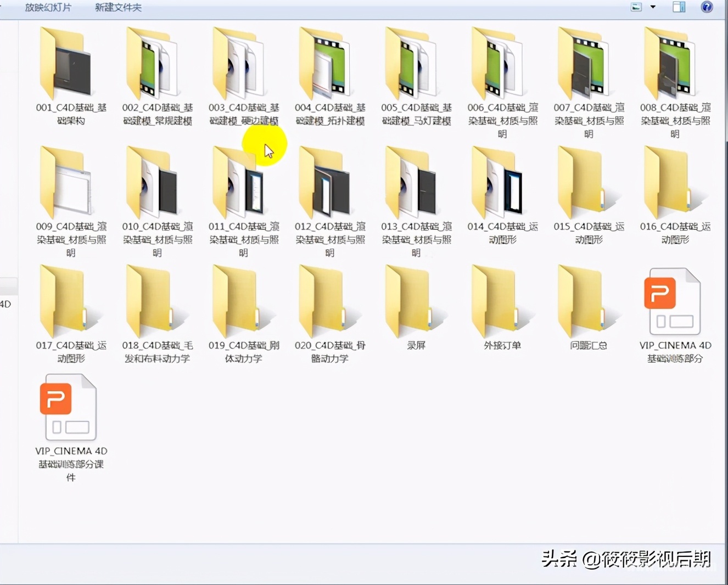The image size is (728, 585).
Task: Start a slideshow with 放映幻灯片
Action: (49, 8)
